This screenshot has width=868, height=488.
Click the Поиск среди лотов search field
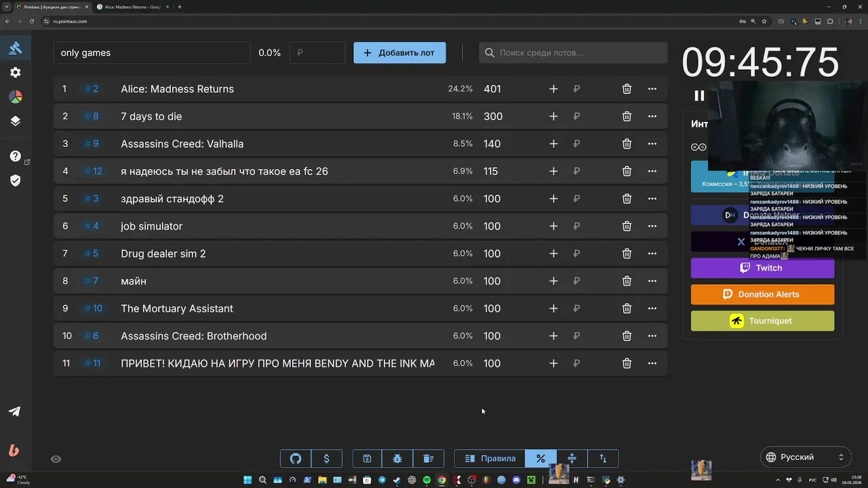(x=573, y=53)
